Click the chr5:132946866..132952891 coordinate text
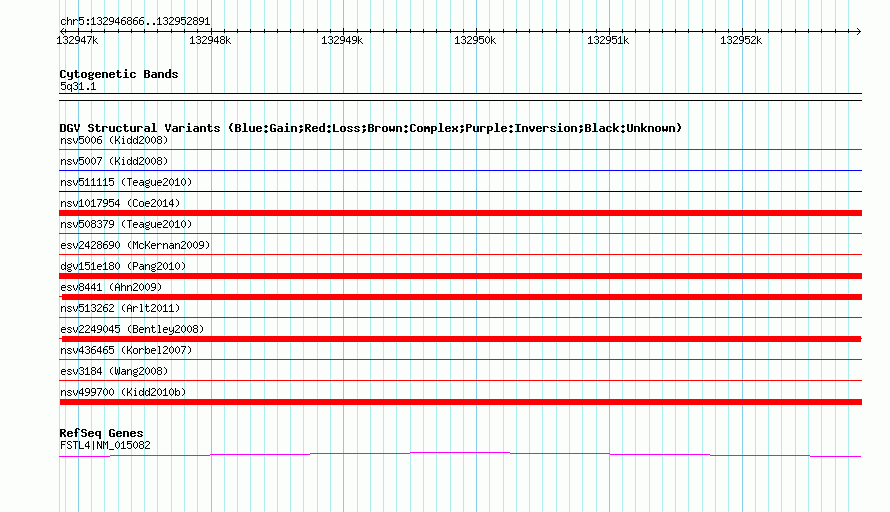This screenshot has height=512, width=890. 135,22
